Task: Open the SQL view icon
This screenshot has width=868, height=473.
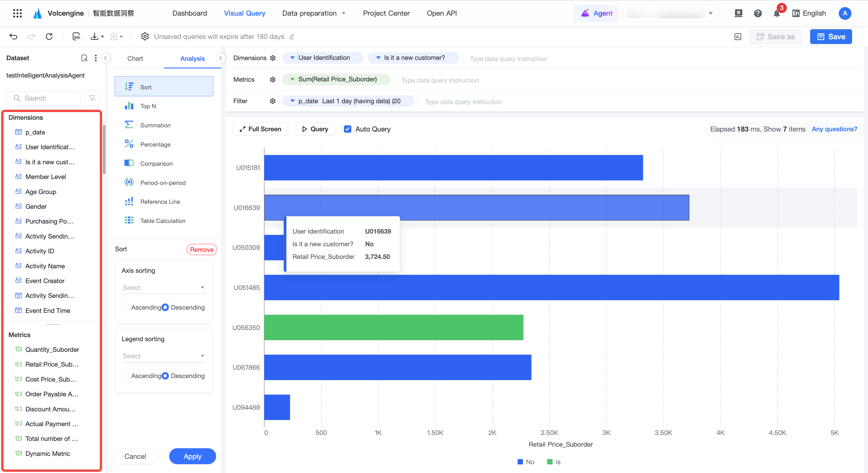Action: coord(76,36)
